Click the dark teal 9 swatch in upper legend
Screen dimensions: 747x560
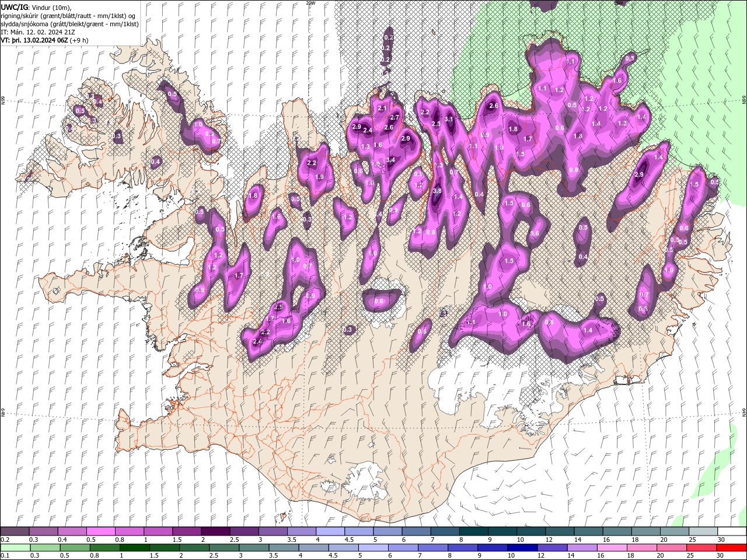pos(502,531)
